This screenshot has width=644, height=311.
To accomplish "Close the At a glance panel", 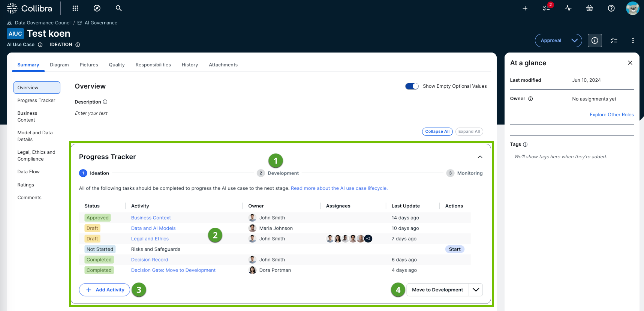I will (x=630, y=63).
